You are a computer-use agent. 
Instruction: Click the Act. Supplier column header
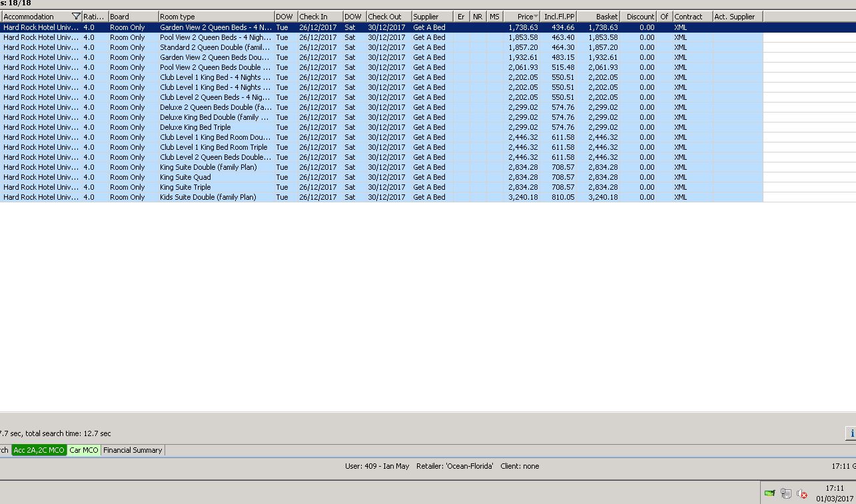[737, 17]
